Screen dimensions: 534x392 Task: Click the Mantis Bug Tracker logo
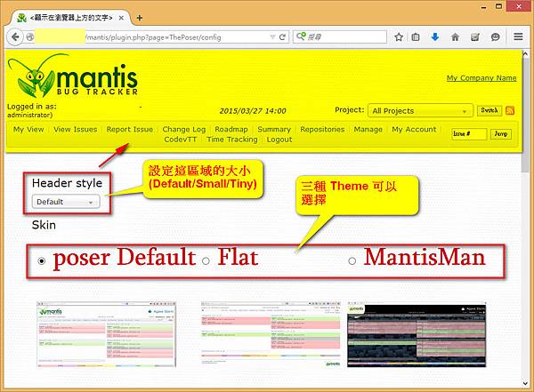coord(74,76)
